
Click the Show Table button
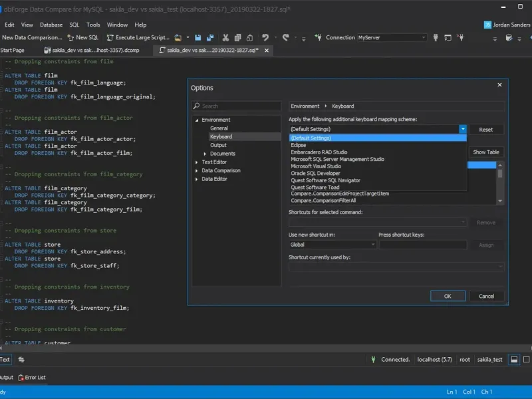coord(486,152)
